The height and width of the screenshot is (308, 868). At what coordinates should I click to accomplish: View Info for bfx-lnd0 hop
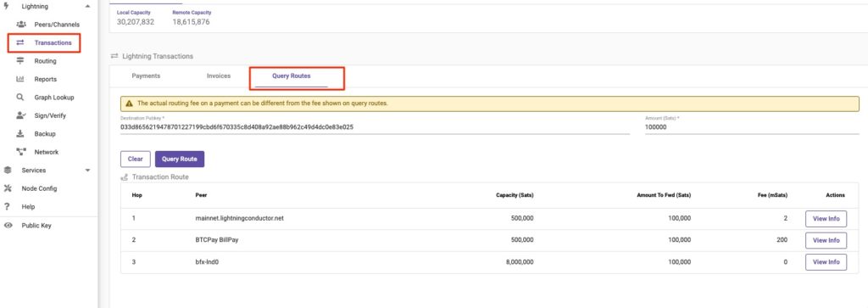(x=826, y=262)
